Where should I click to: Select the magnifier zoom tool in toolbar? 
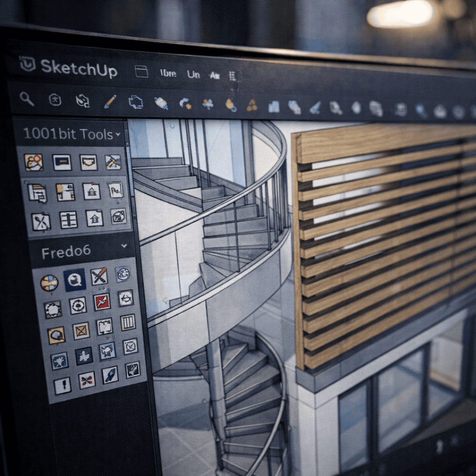point(27,99)
